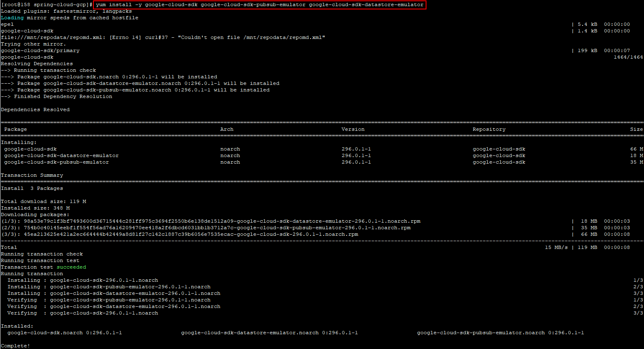Click the 'Size' column header
644x349 pixels.
(637, 130)
